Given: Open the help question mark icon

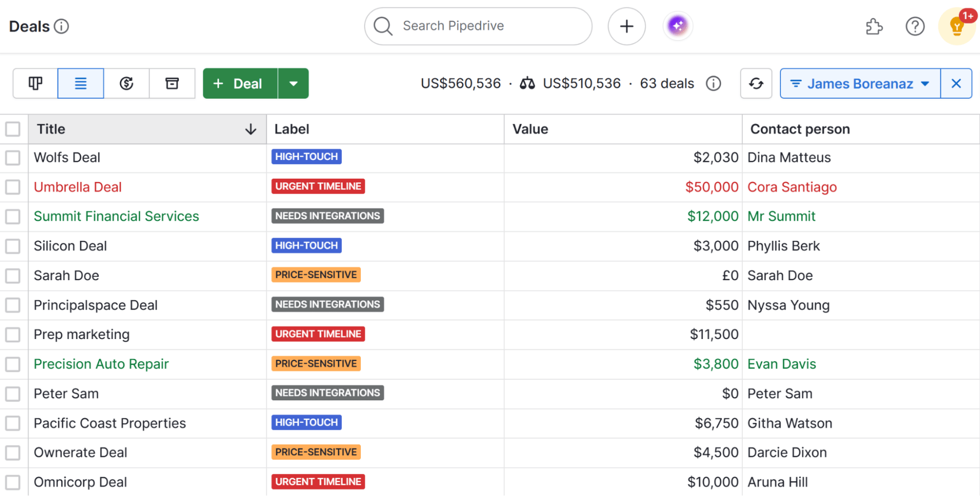Looking at the screenshot, I should (x=915, y=26).
